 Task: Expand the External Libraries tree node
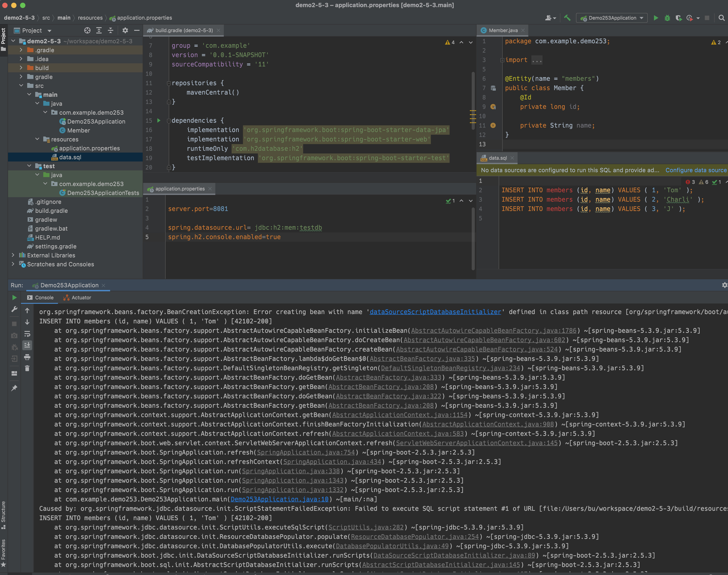coord(13,255)
